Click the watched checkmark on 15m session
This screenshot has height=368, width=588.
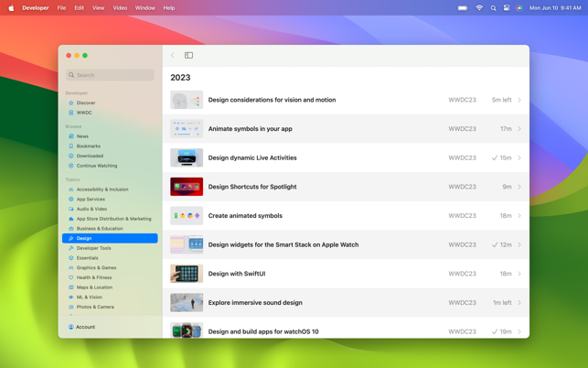[x=495, y=158]
